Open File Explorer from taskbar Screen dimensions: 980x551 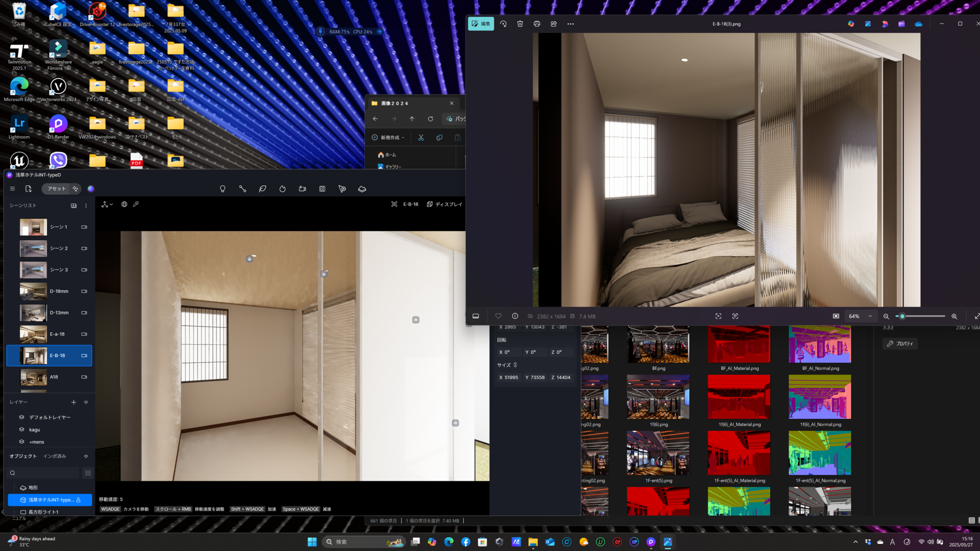(533, 542)
